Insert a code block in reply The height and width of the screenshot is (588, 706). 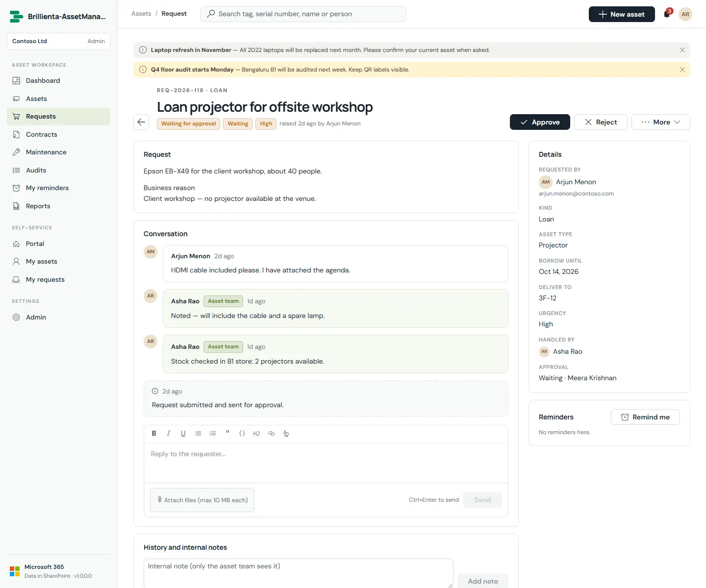(242, 434)
